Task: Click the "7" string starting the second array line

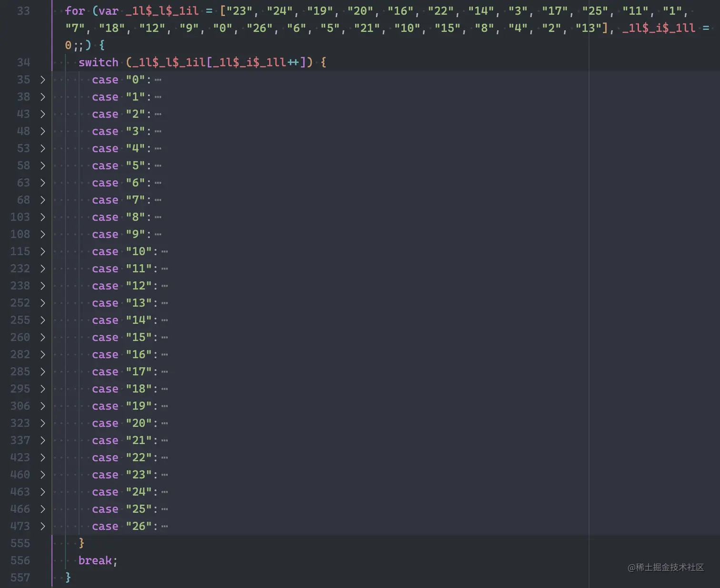Action: coord(75,28)
